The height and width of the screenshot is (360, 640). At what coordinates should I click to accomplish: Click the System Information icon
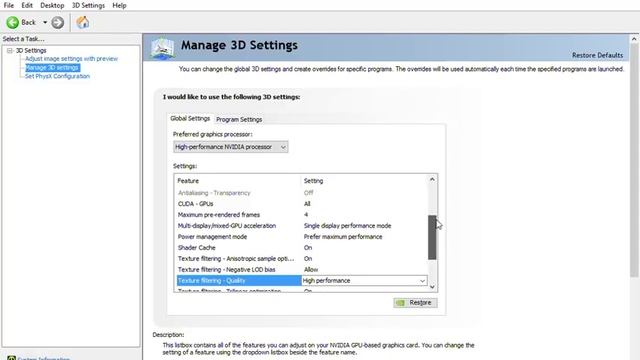(x=11, y=358)
